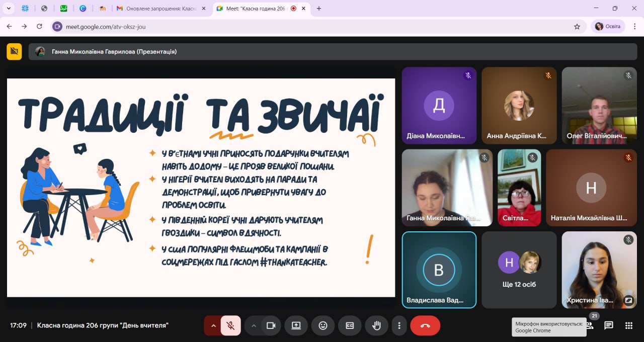The width and height of the screenshot is (644, 342).
Task: Open the Chrome tab search dropdown arrow
Action: (x=9, y=9)
